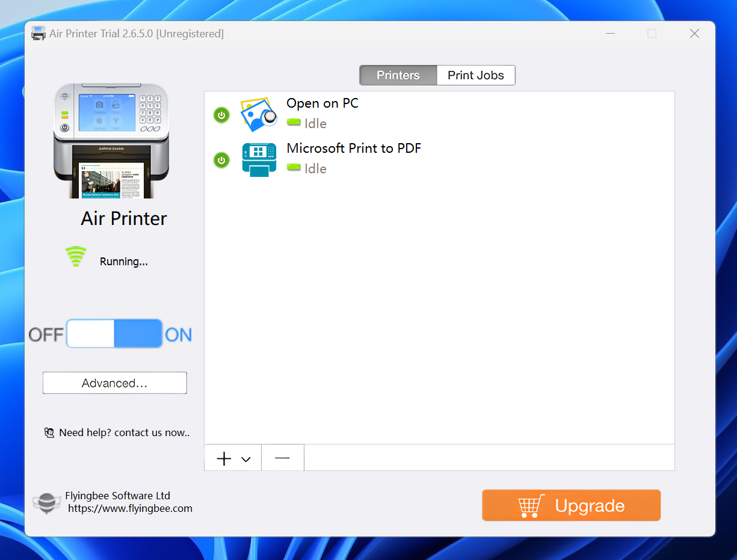Image resolution: width=737 pixels, height=560 pixels.
Task: Select the Microsoft Print to PDF printer name
Action: 354,148
